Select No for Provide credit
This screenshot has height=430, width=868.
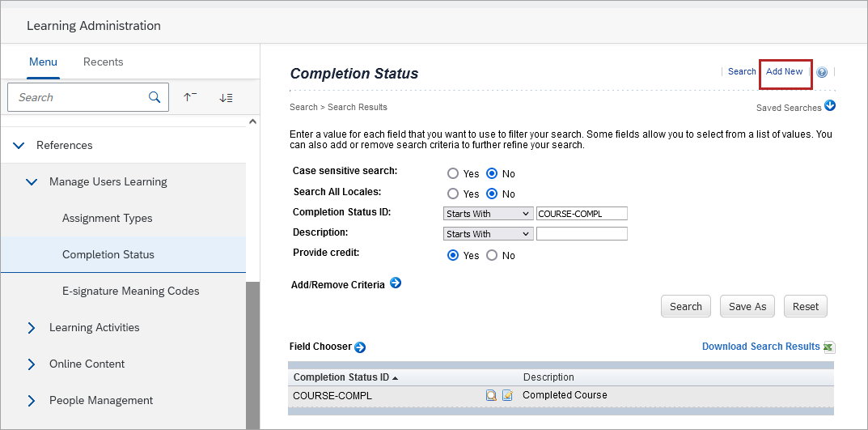(x=492, y=256)
